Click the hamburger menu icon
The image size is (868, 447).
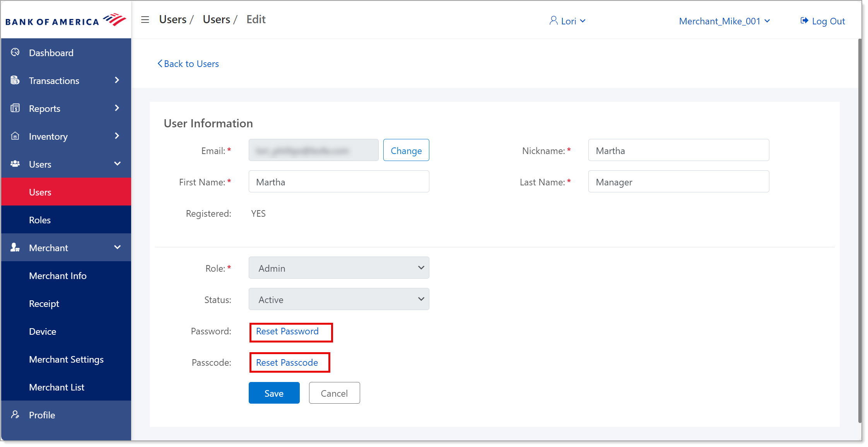pos(145,20)
